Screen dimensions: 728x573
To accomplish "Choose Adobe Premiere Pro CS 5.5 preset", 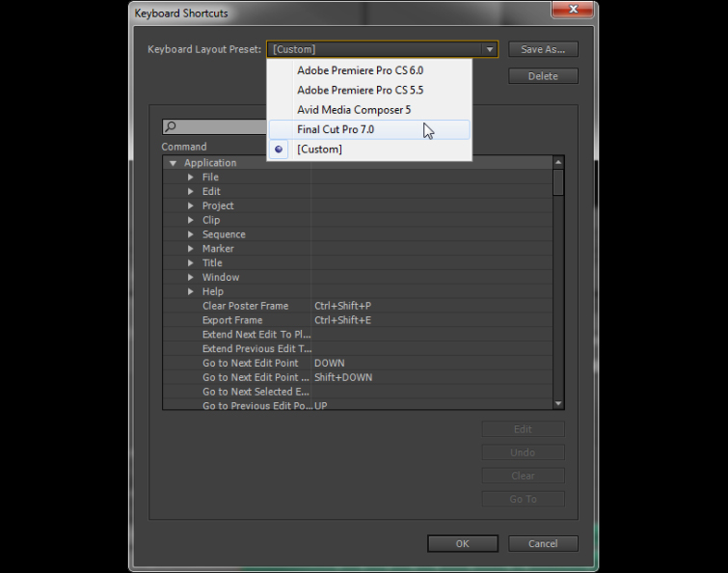I will 369,90.
